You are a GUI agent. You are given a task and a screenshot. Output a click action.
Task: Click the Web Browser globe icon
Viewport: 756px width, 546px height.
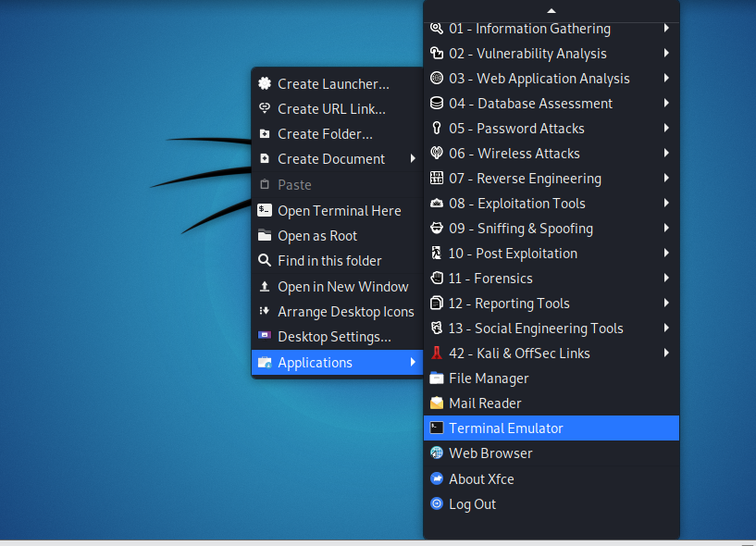(x=437, y=453)
